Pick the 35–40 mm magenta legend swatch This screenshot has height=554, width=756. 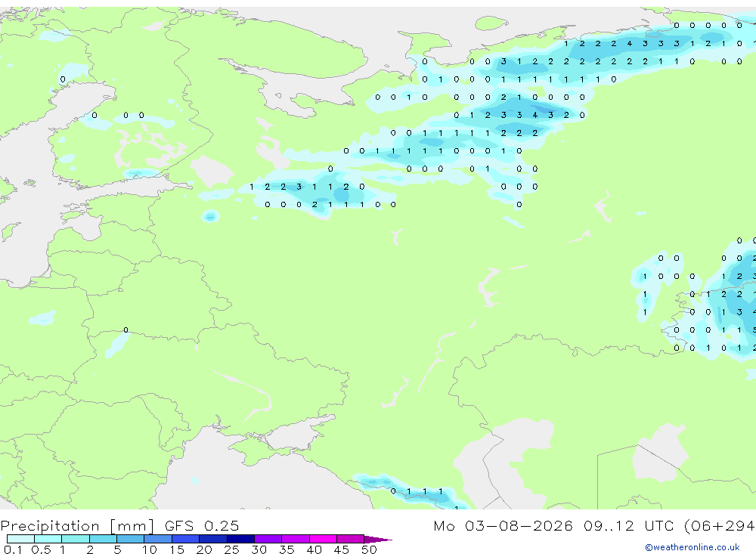pos(296,539)
